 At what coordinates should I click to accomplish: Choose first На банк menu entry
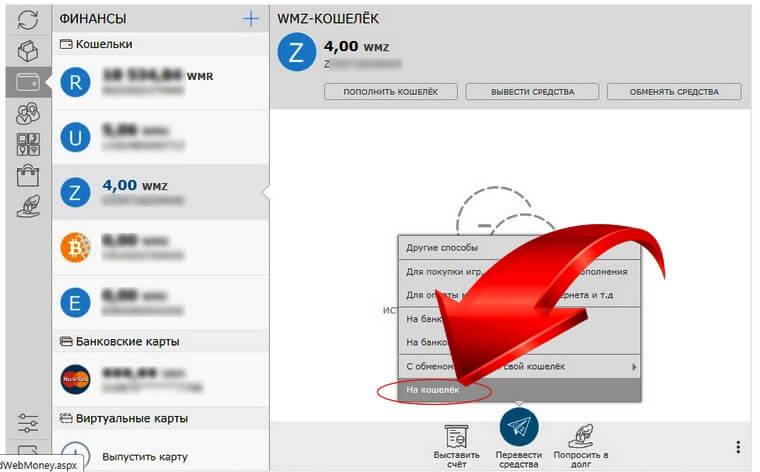pos(519,319)
